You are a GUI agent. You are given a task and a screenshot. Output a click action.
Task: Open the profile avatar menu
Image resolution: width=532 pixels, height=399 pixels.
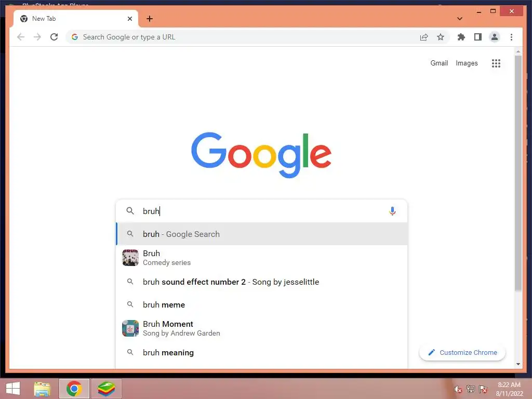tap(495, 37)
